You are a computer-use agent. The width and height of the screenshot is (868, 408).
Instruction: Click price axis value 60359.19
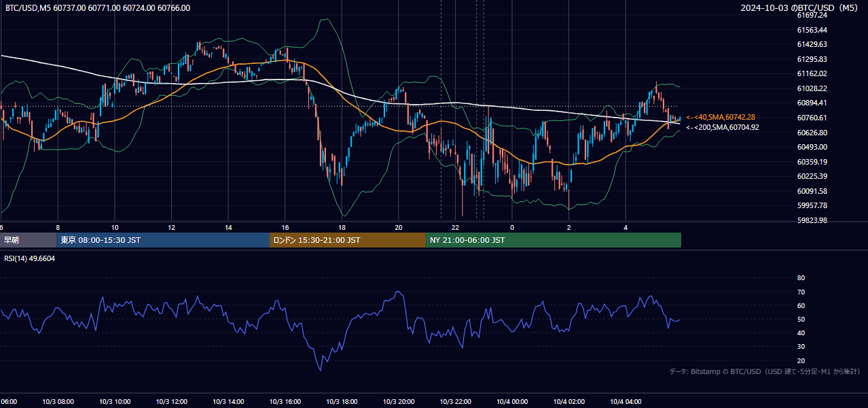(x=812, y=162)
